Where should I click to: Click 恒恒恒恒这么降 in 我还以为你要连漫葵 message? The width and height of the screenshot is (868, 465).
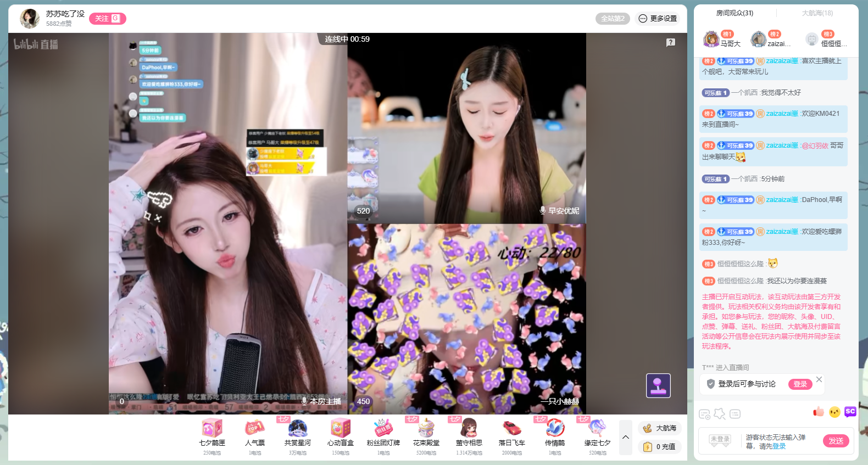(741, 281)
